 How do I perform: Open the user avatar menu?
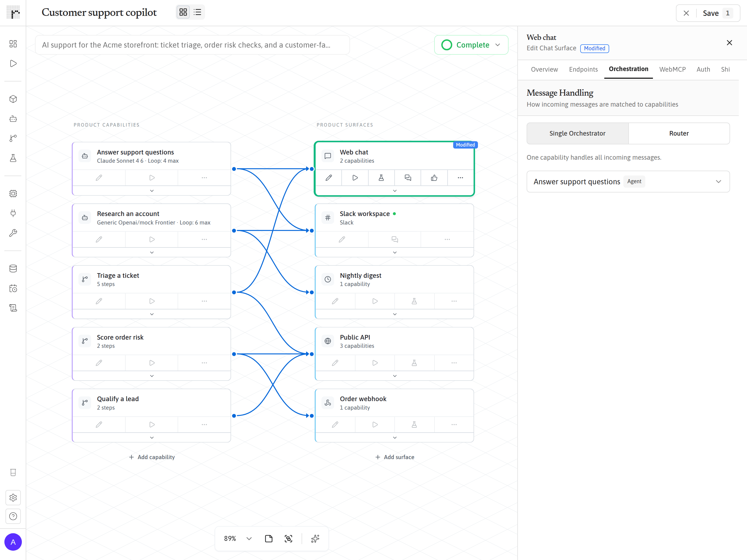tap(13, 542)
